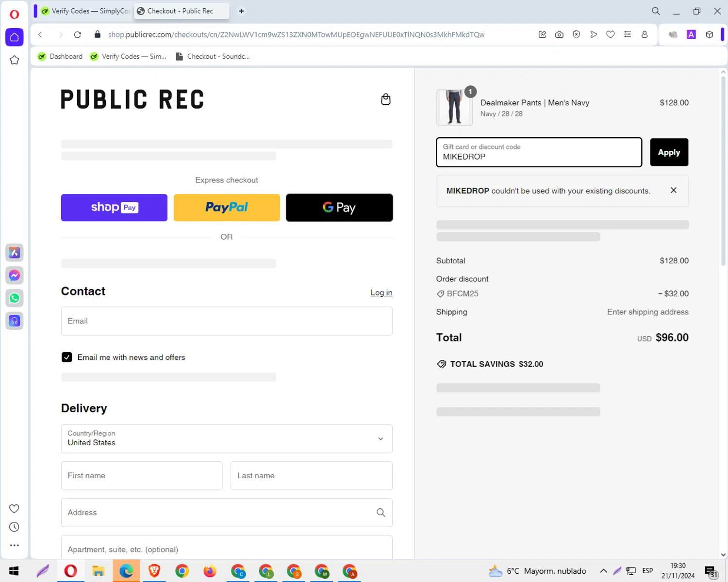The height and width of the screenshot is (582, 728).
Task: Open the player icon in Opera sidebar
Action: click(15, 321)
